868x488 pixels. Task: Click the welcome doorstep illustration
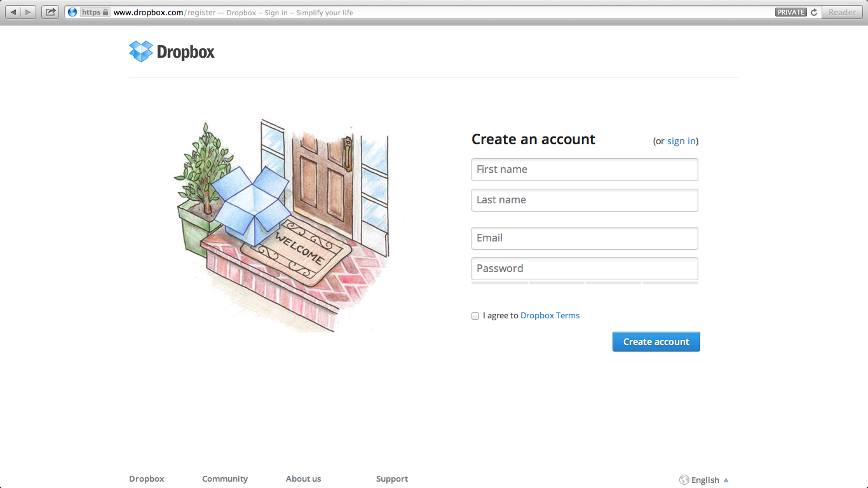pos(283,225)
